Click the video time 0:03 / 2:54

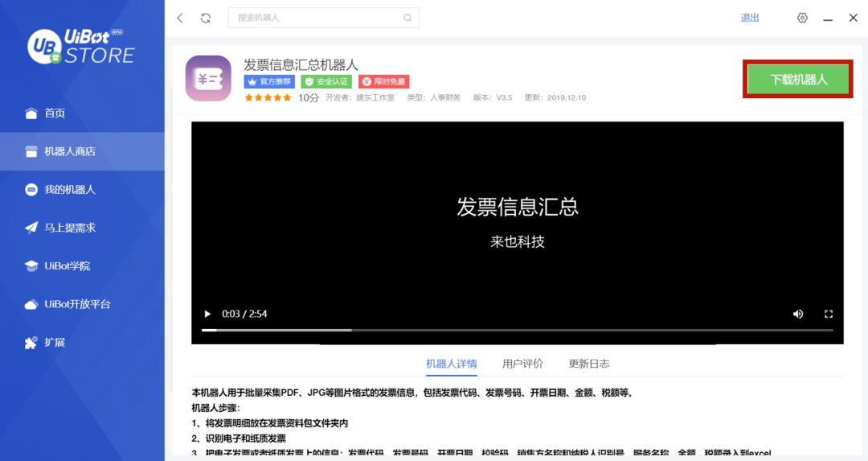[x=244, y=314]
